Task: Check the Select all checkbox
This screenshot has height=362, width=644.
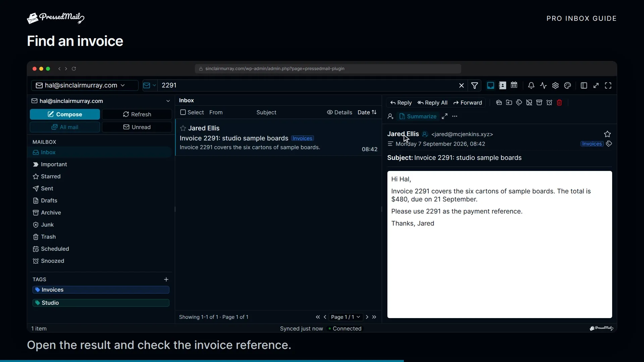Action: (x=183, y=112)
